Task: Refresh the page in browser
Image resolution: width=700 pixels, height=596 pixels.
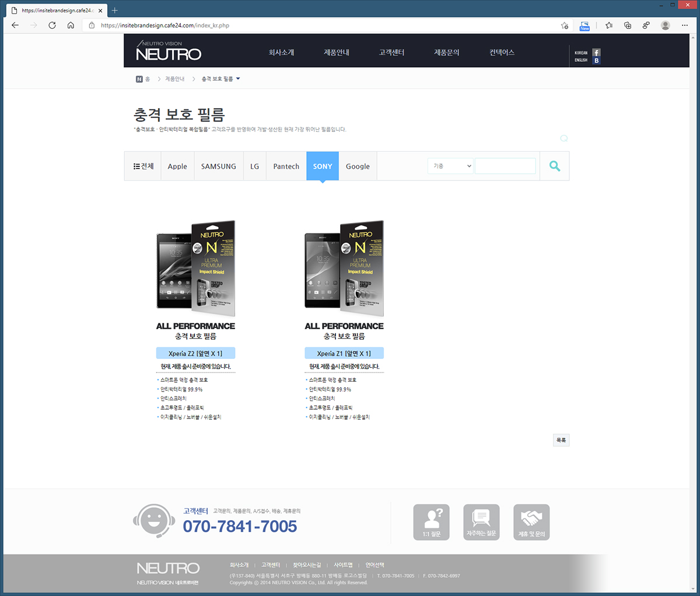Action: [x=52, y=25]
